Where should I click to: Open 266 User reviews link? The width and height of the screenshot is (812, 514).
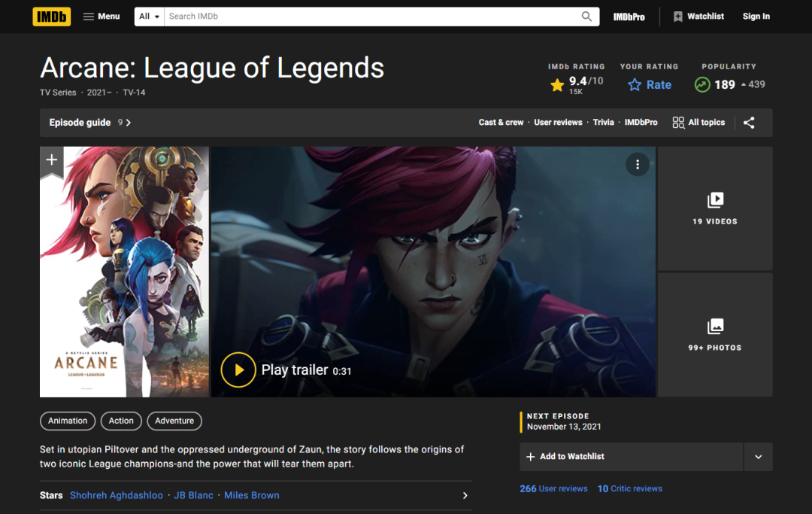[x=553, y=488]
